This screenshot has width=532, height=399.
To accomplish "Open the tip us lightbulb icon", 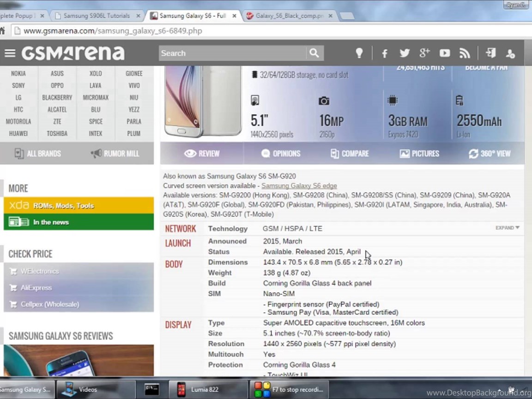I will click(x=359, y=53).
